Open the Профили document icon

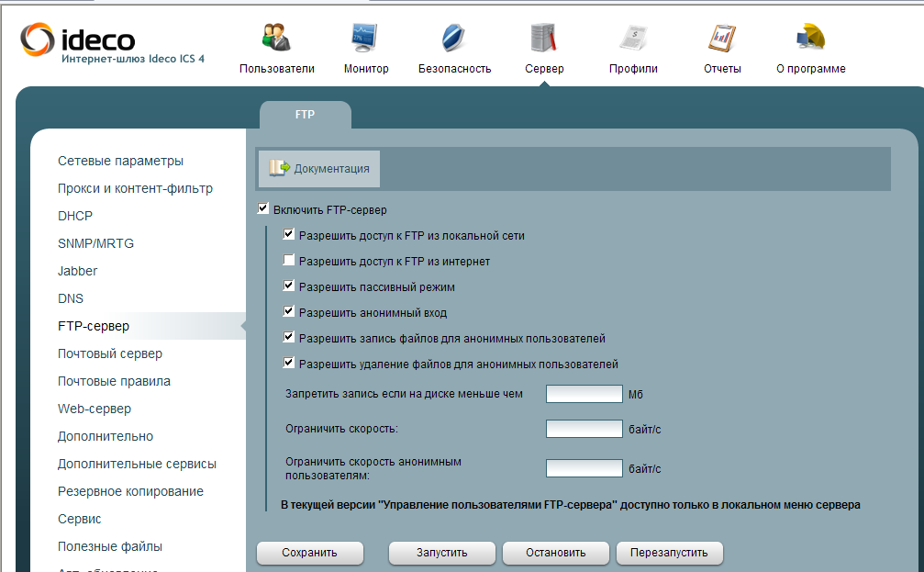tap(633, 38)
